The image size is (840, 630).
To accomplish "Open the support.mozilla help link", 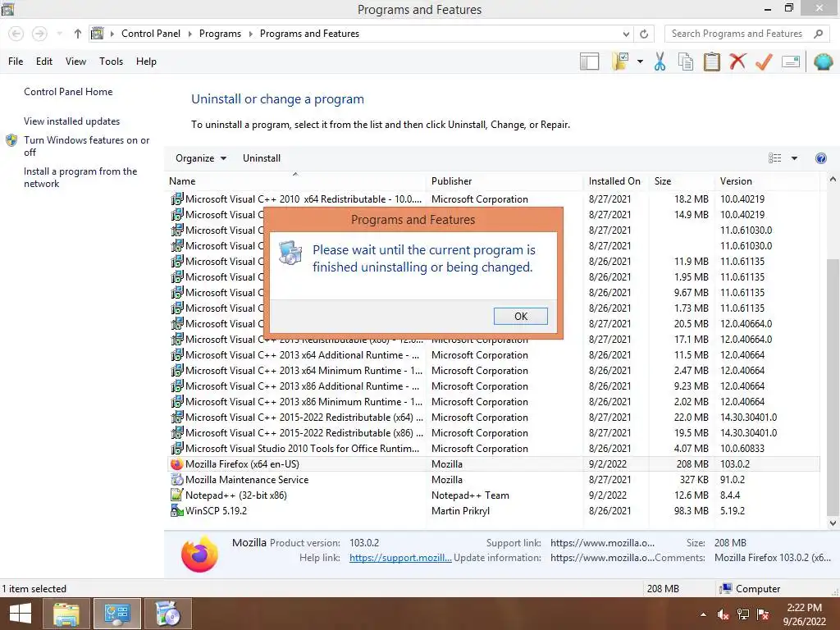I will point(400,558).
